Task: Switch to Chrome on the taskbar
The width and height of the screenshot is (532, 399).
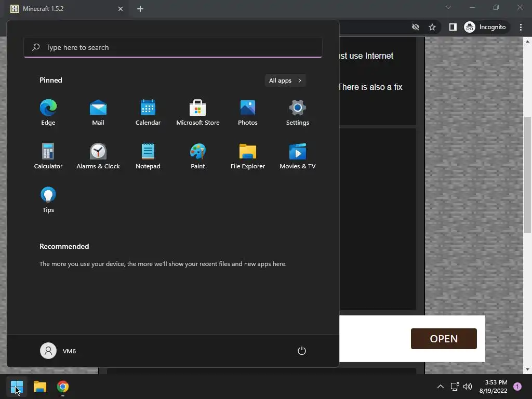Action: tap(63, 387)
